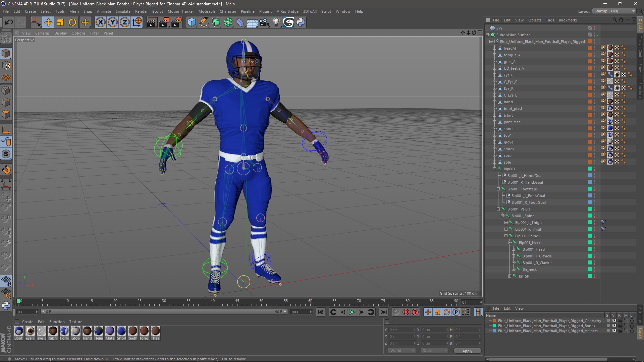Select the Rotate tool
This screenshot has height=362, width=644.
pyautogui.click(x=72, y=22)
